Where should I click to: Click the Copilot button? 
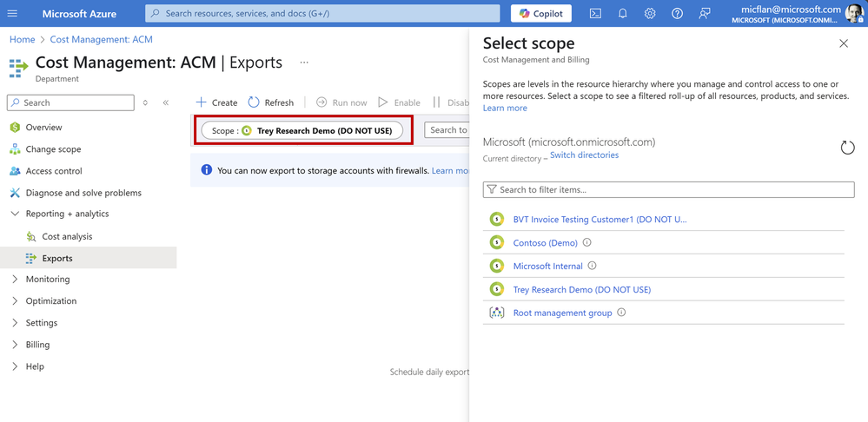540,14
